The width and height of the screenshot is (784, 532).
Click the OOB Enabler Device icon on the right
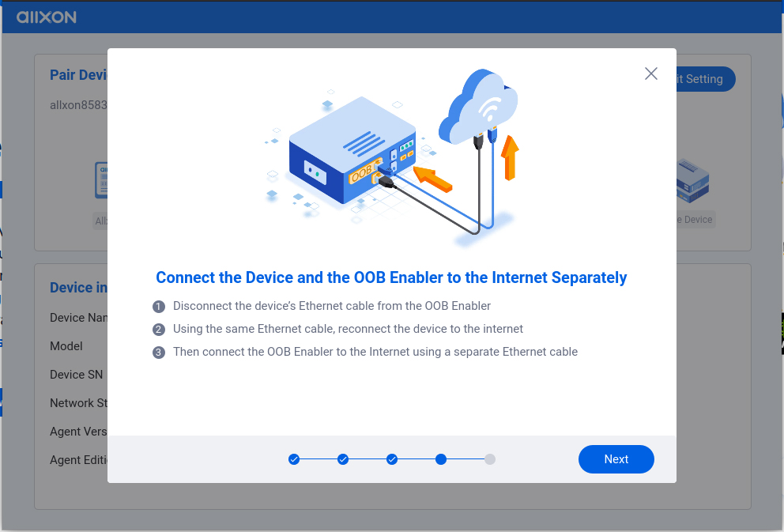[691, 182]
